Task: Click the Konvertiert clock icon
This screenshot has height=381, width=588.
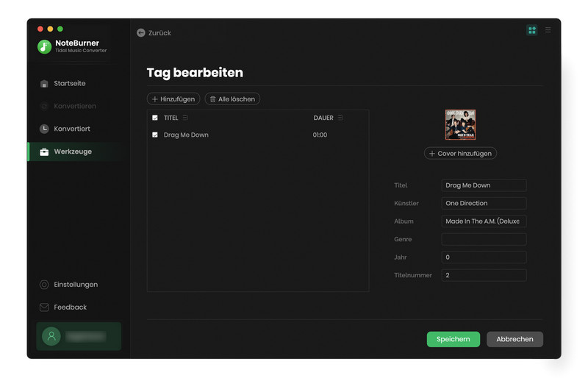Action: pos(44,129)
